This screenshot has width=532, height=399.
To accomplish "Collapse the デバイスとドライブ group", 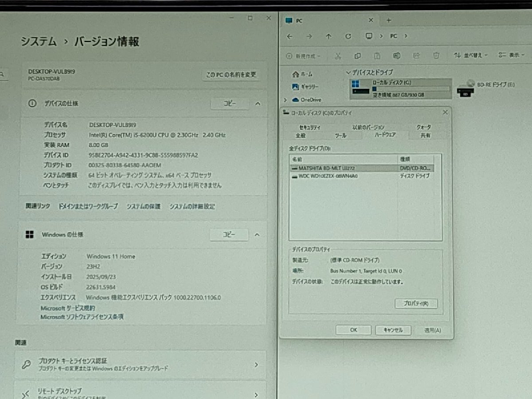I will (x=348, y=72).
